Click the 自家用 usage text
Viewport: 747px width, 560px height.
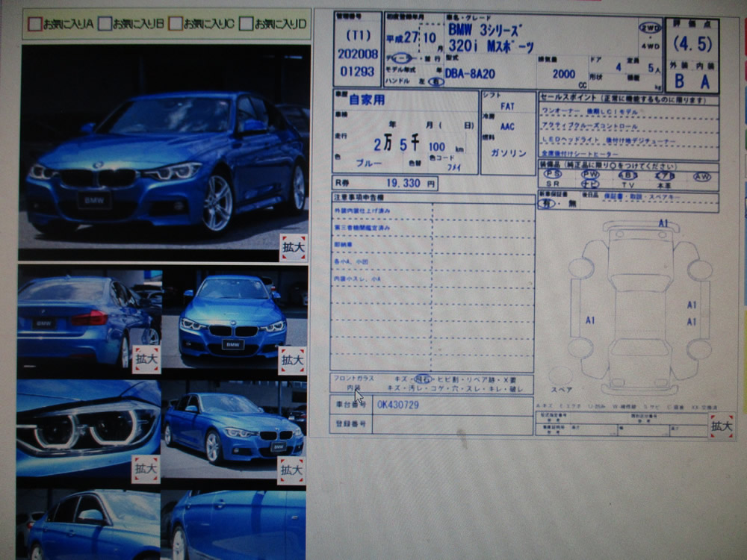coord(367,100)
